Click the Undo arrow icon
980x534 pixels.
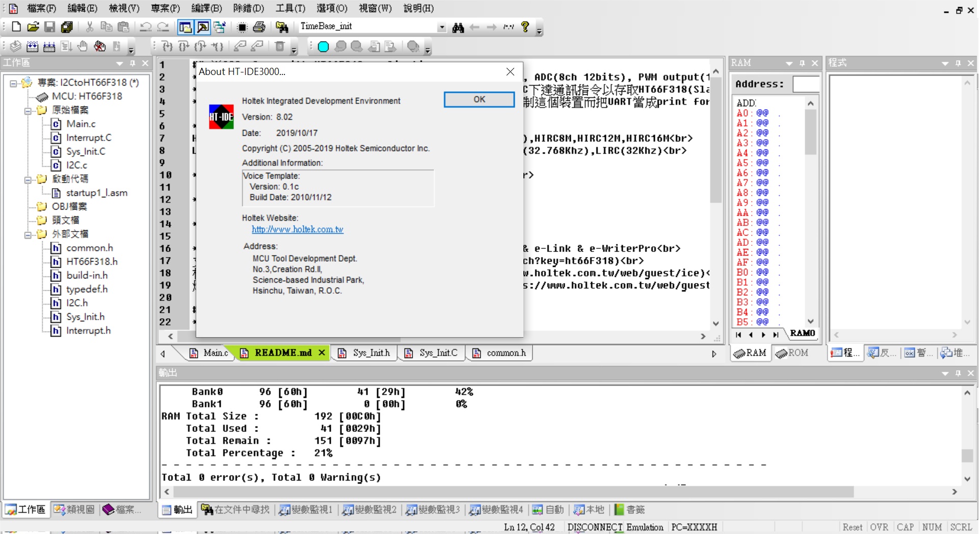click(x=146, y=27)
